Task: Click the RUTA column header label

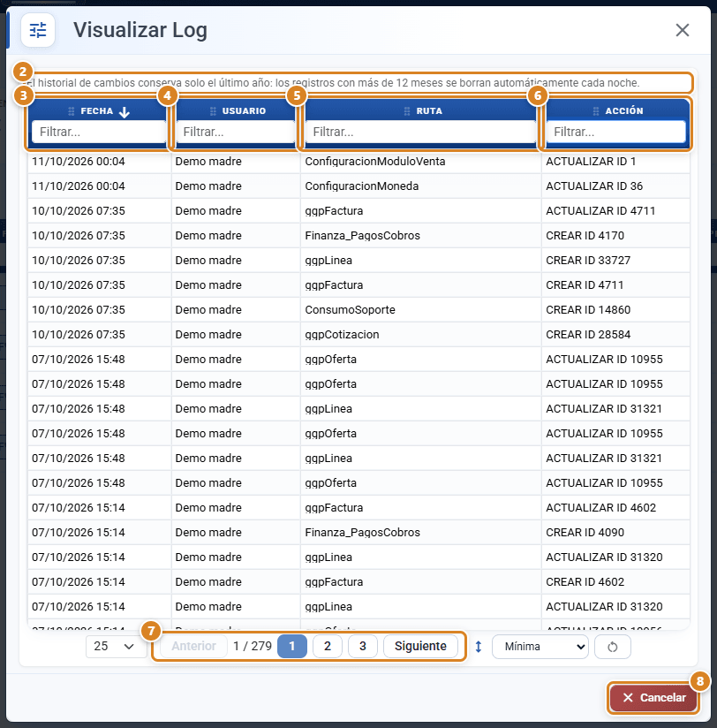Action: point(429,111)
